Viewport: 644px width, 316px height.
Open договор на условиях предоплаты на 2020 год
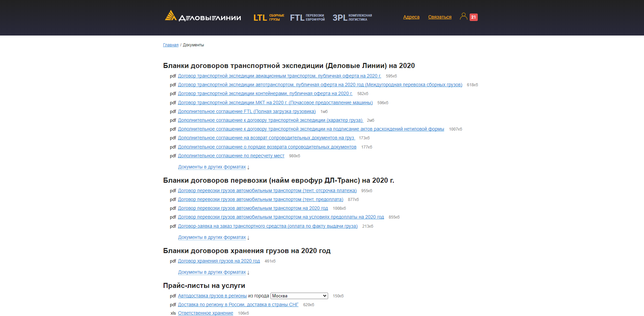click(x=281, y=217)
